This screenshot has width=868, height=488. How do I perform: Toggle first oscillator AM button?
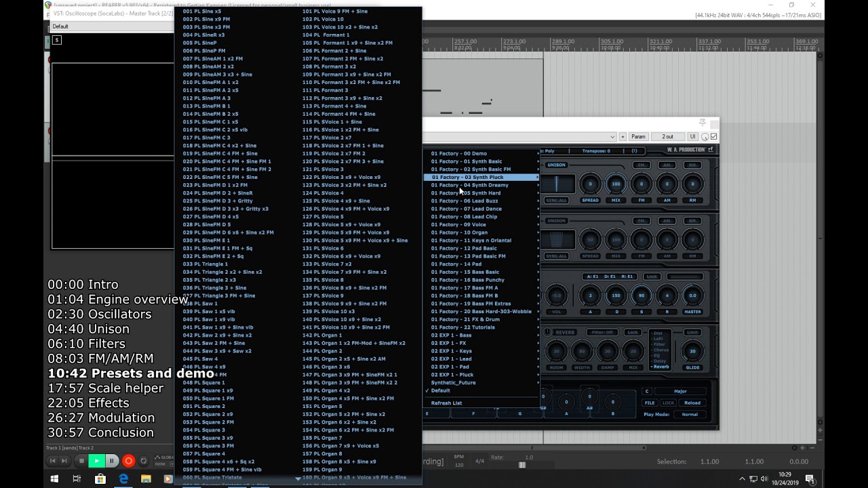[x=667, y=165]
